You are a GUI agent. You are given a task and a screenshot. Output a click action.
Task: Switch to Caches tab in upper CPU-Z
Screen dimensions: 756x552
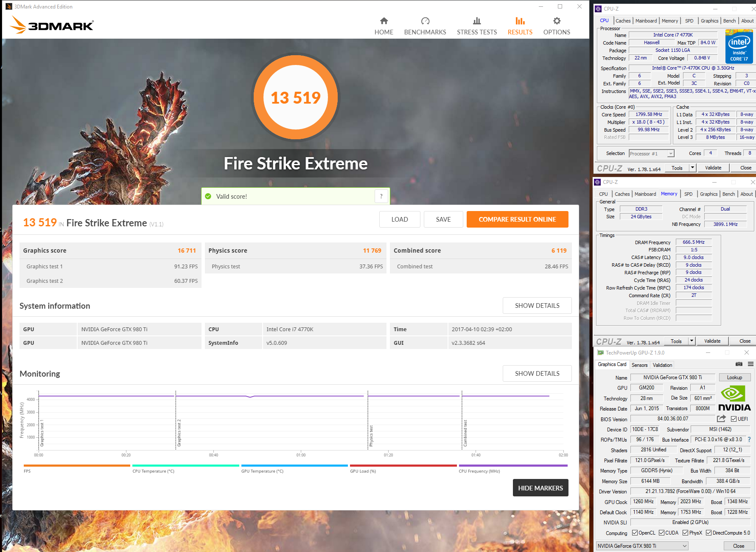pyautogui.click(x=623, y=21)
